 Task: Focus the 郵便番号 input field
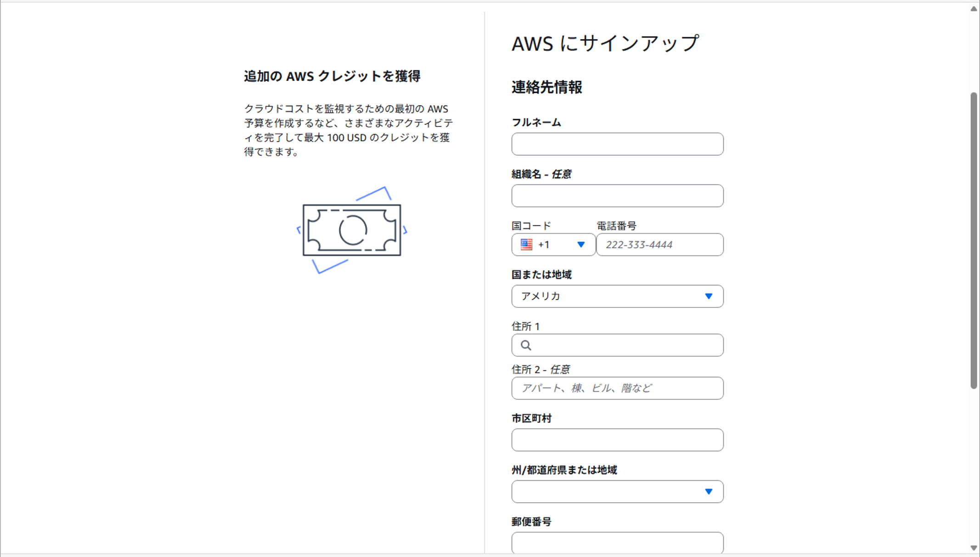[x=617, y=543]
